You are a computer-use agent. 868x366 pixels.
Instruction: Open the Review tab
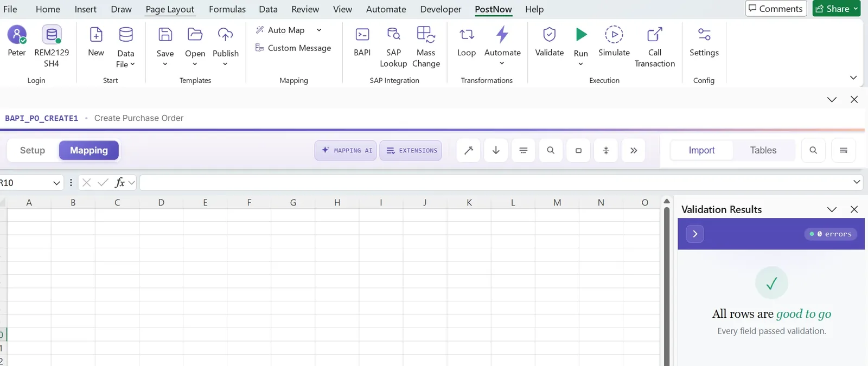[x=305, y=9]
